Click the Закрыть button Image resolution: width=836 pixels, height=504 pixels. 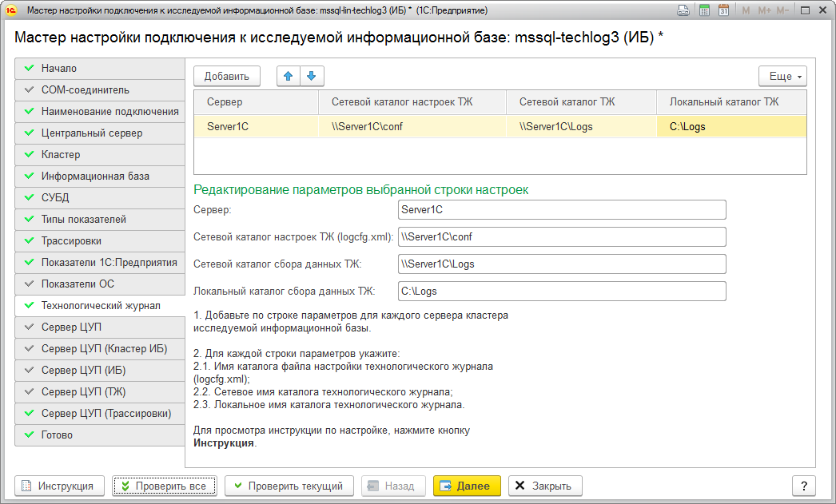point(545,486)
